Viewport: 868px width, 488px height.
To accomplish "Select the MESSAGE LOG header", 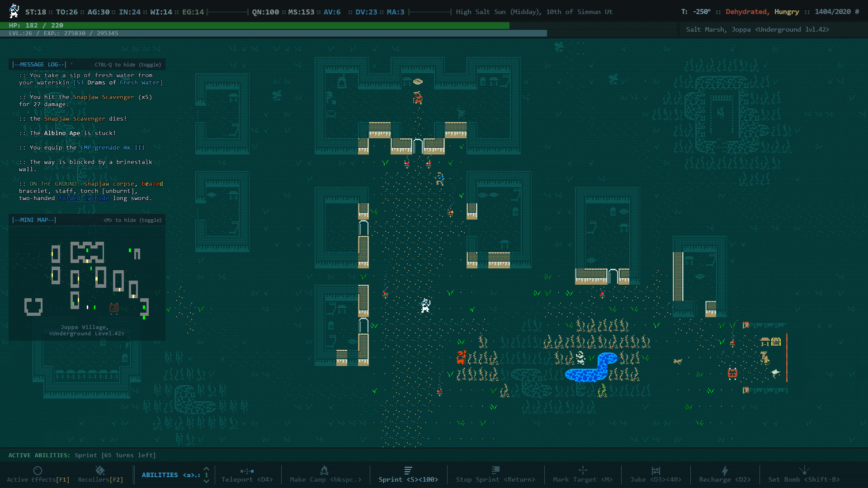I will click(39, 64).
